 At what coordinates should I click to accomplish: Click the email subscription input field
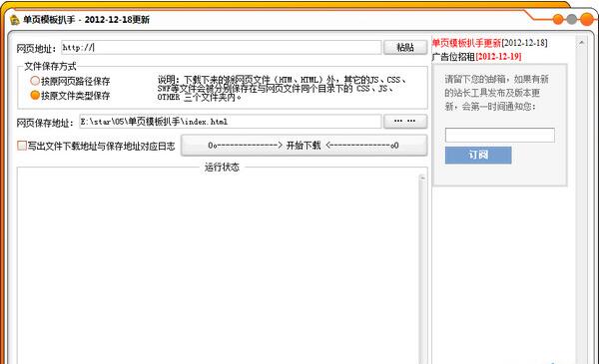tap(500, 135)
